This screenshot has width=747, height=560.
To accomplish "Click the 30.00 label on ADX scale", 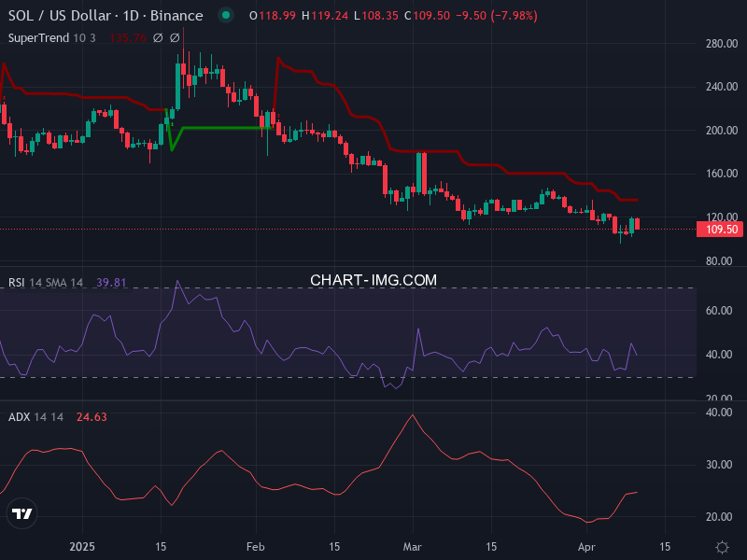I will coord(719,465).
